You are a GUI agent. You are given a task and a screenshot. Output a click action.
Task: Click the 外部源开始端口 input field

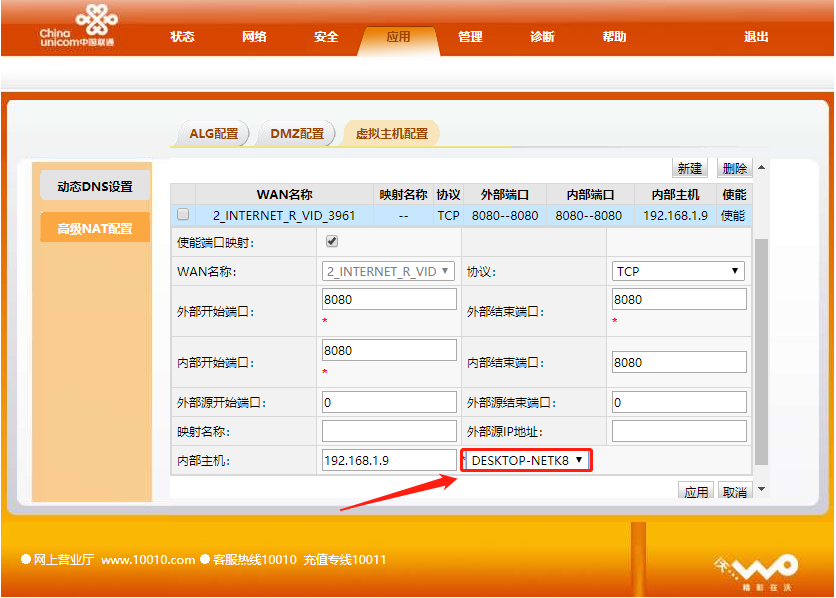click(x=389, y=402)
